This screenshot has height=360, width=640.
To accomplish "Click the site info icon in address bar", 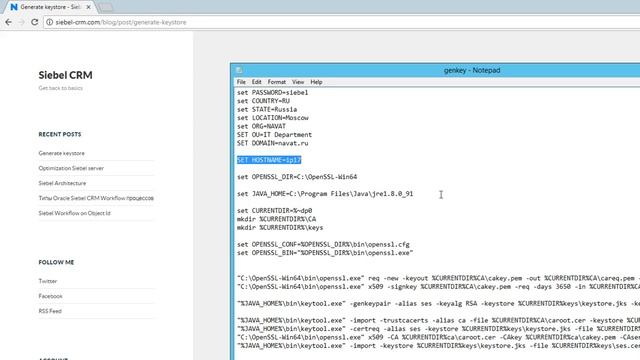I will tap(49, 22).
